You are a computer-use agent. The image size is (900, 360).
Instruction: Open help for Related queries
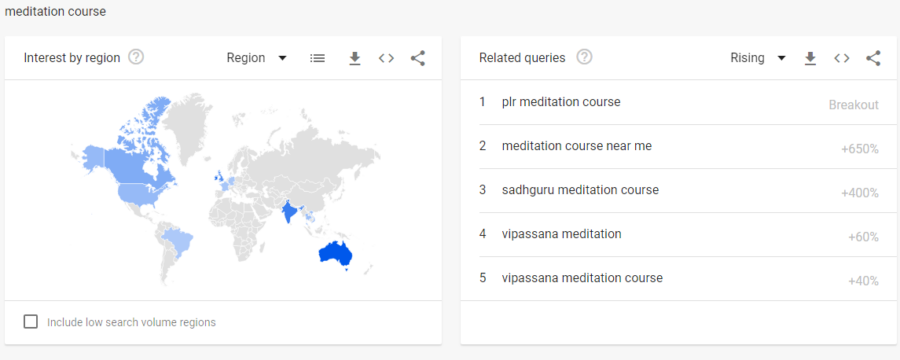pos(584,57)
